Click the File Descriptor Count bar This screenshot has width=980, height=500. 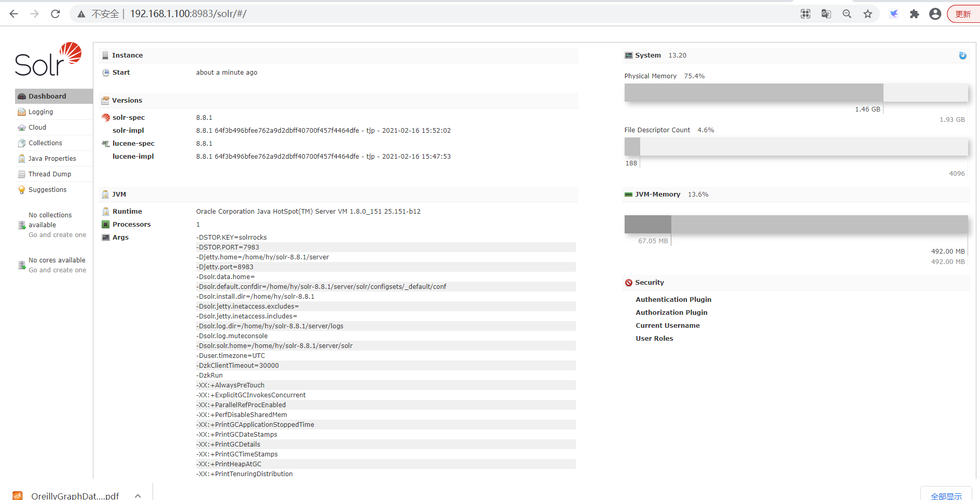tap(796, 147)
